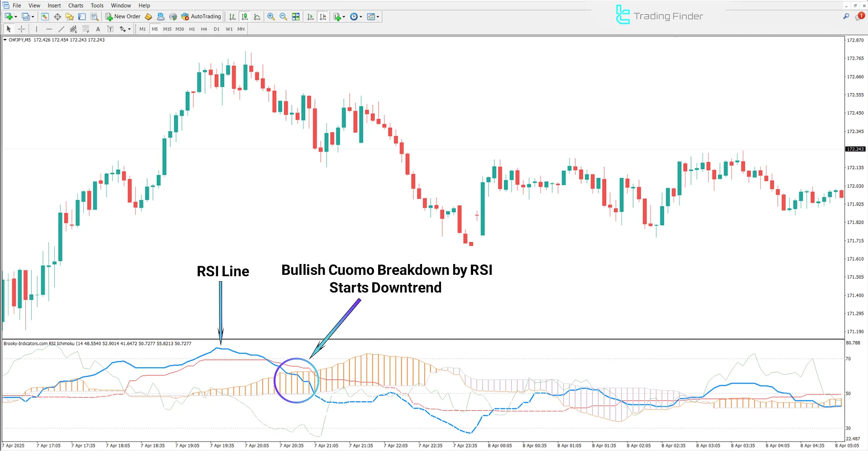This screenshot has width=868, height=451.
Task: Expand the Templates dropdown
Action: click(x=378, y=17)
